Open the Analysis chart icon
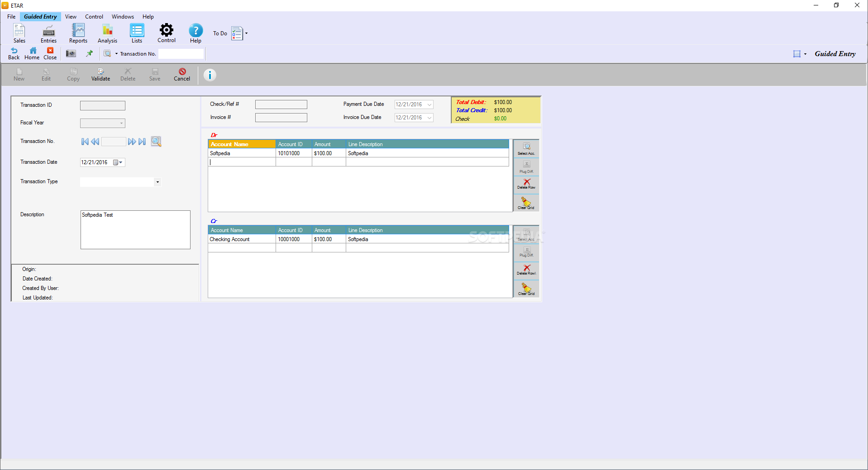 (107, 30)
